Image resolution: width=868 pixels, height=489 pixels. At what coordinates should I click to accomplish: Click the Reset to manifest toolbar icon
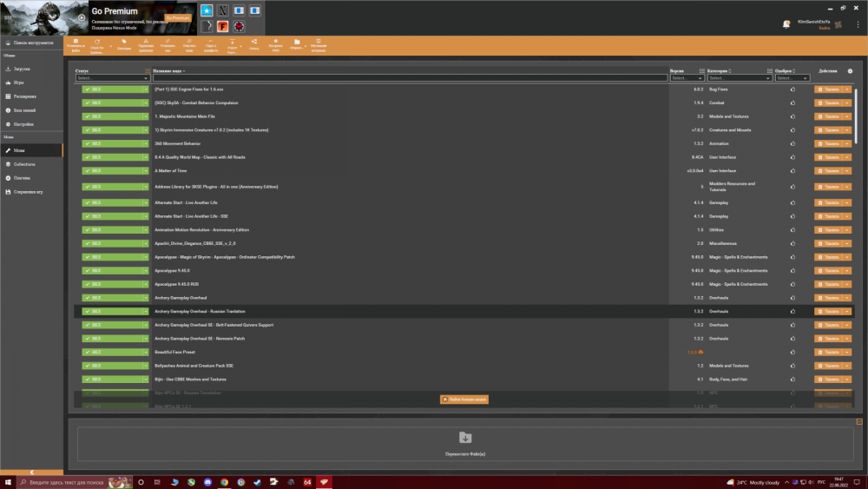click(211, 45)
